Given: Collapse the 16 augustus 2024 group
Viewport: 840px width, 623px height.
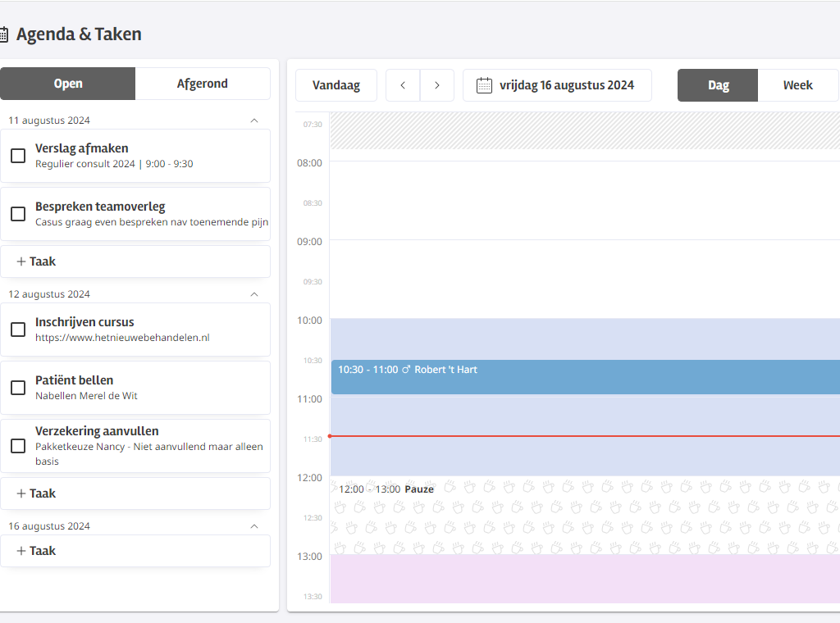Looking at the screenshot, I should tap(254, 526).
